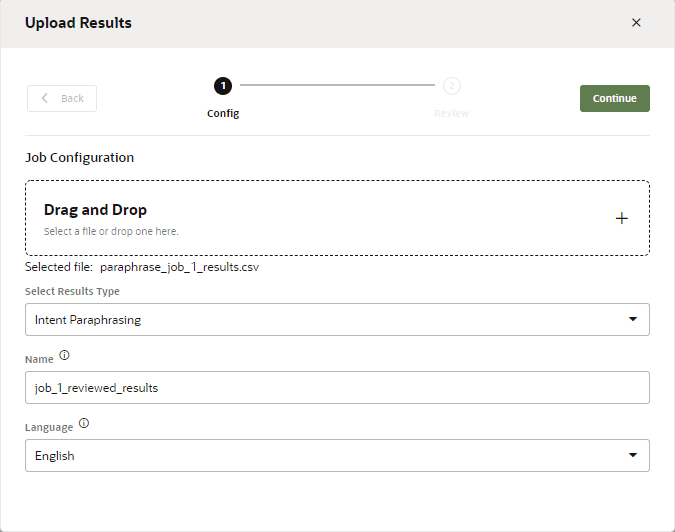Click the selected file paraphrase_job_1_results.csv

click(x=180, y=268)
